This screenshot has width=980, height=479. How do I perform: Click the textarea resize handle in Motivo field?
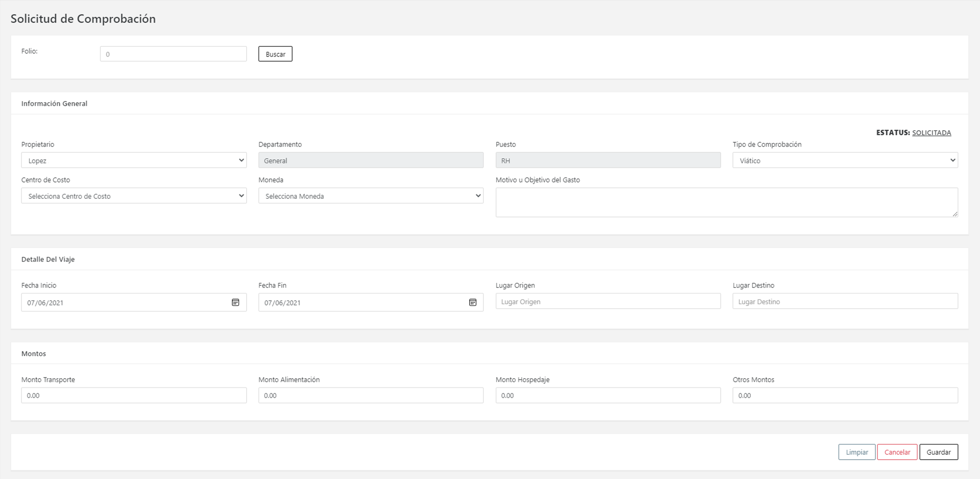coord(955,214)
